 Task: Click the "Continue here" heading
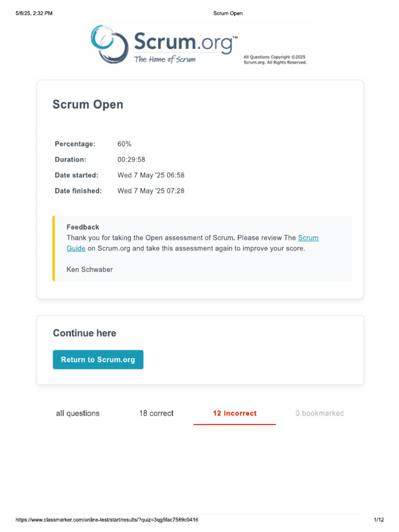tap(85, 333)
